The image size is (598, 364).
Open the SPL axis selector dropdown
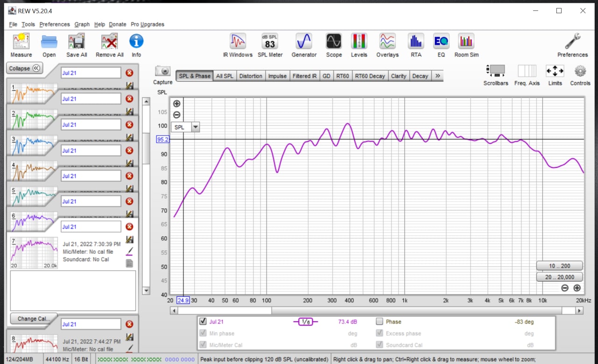(x=195, y=127)
